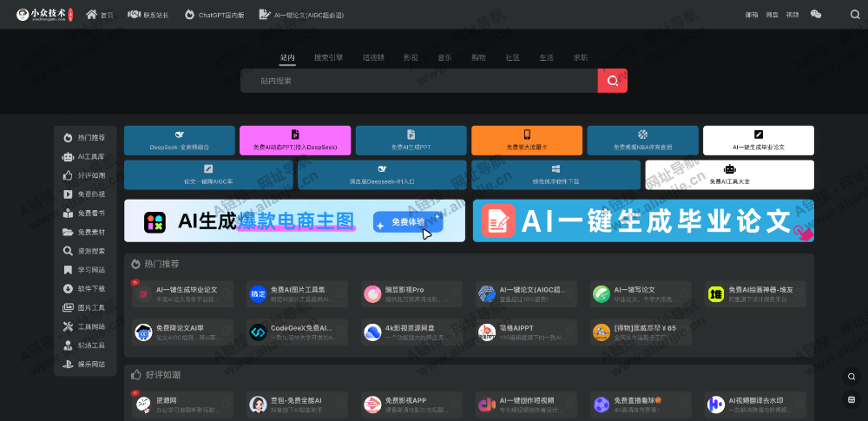The height and width of the screenshot is (421, 868).
Task: Switch to 生活 search tab
Action: 546,57
